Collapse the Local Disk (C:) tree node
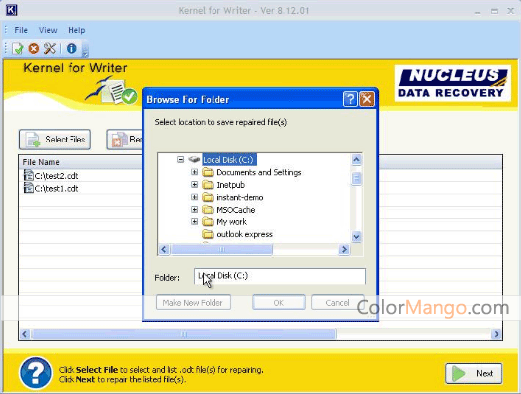 pos(180,160)
